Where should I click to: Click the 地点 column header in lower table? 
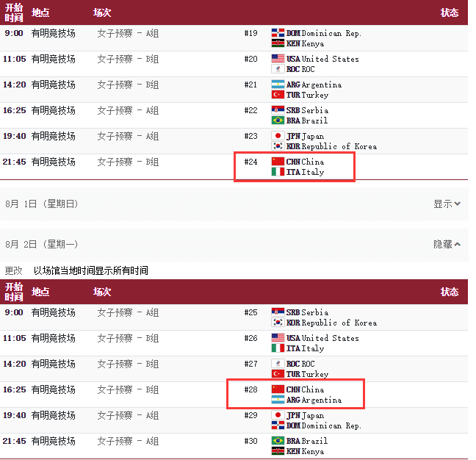click(x=41, y=292)
